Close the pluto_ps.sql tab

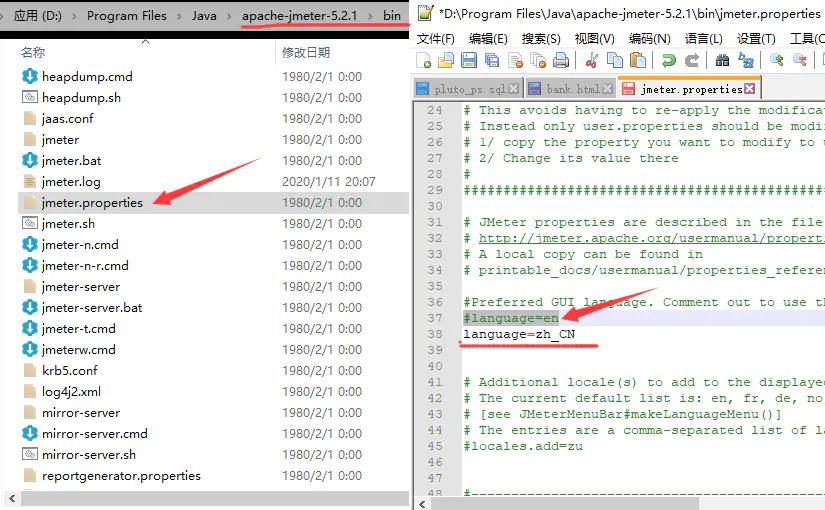[x=514, y=89]
